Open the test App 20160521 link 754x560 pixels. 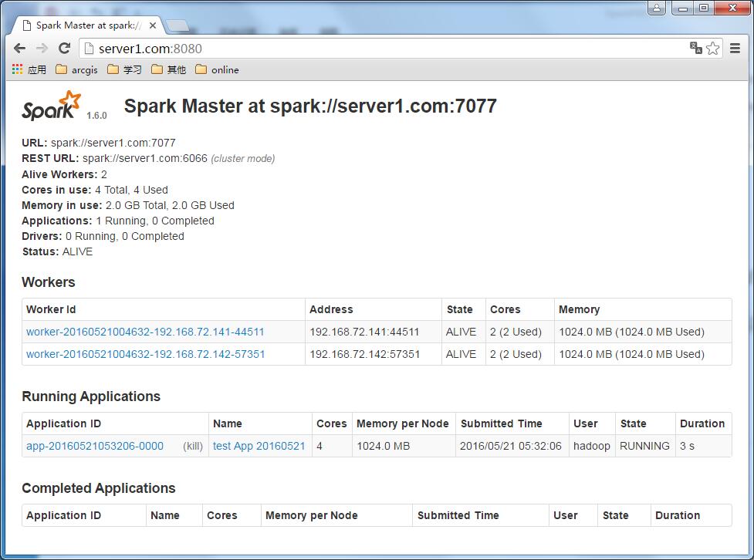point(259,446)
